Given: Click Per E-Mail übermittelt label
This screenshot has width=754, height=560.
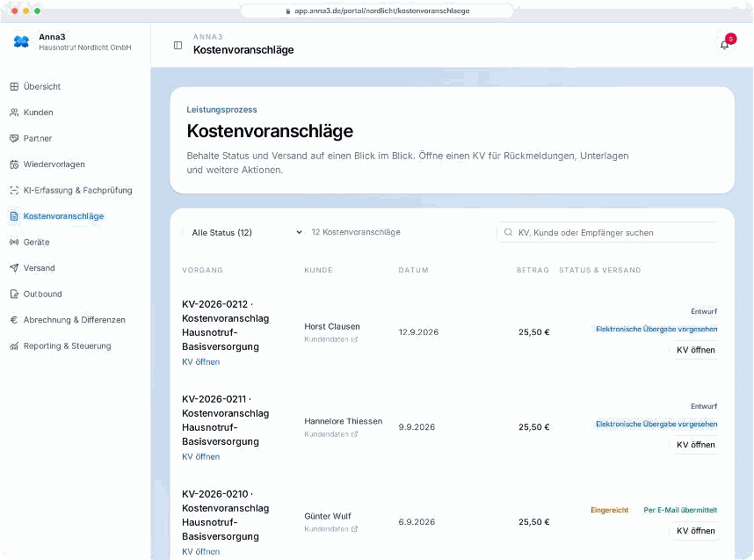Looking at the screenshot, I should coord(680,511).
